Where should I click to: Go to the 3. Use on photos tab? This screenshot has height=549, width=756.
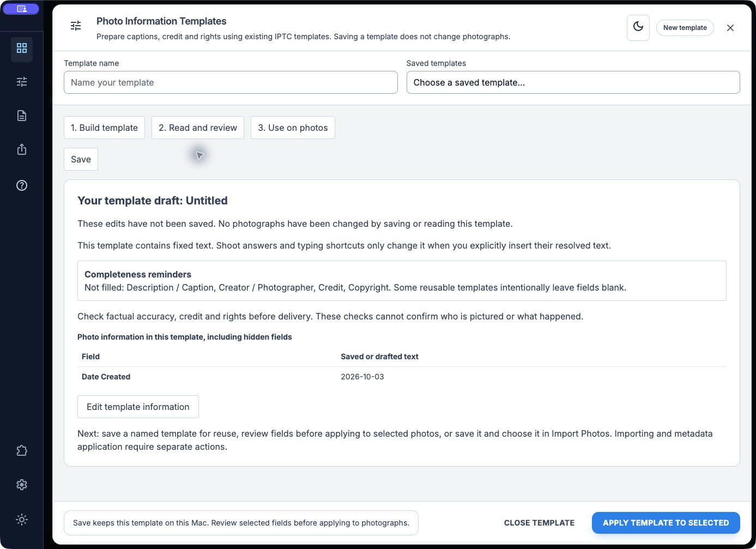pyautogui.click(x=293, y=128)
